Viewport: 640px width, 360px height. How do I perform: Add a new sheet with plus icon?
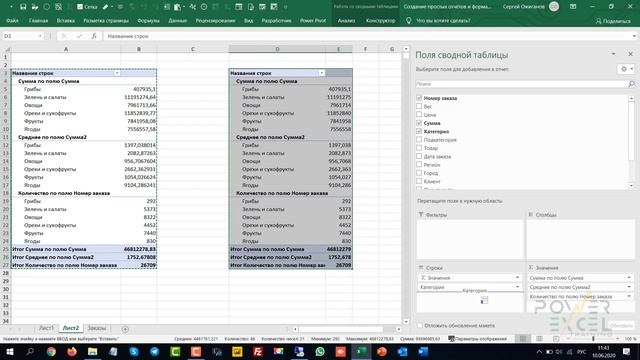point(125,329)
